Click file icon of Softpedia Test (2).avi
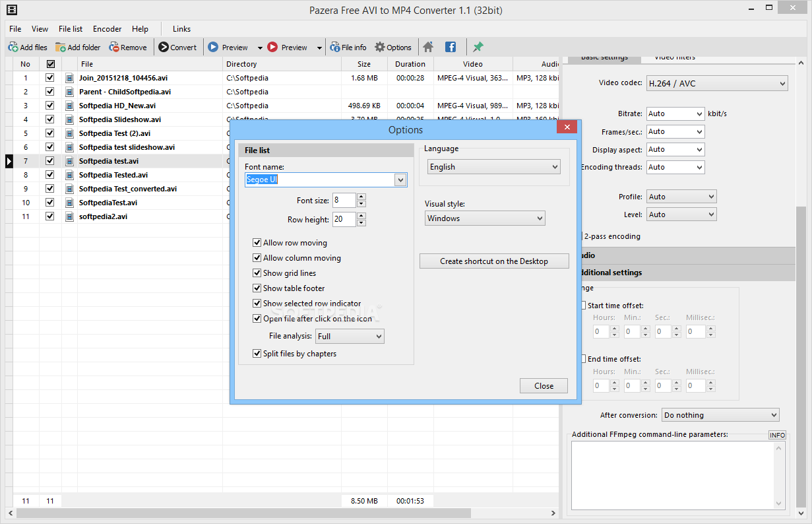 (x=69, y=133)
